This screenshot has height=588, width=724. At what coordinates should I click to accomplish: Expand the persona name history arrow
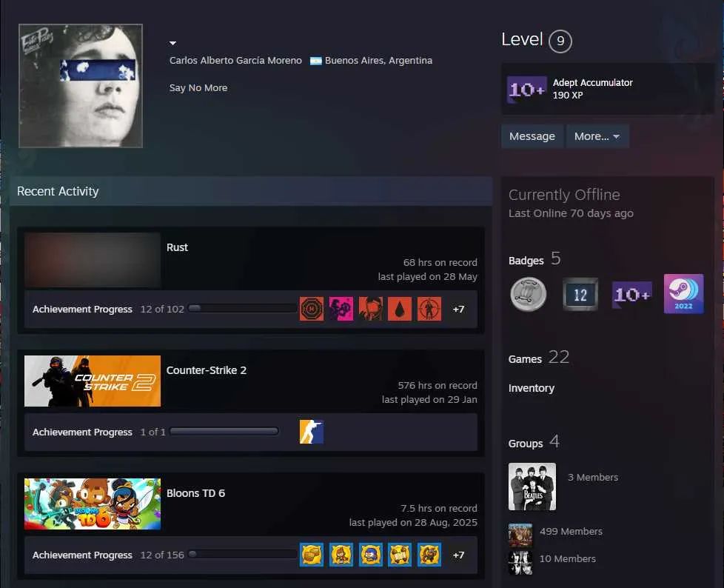point(172,43)
